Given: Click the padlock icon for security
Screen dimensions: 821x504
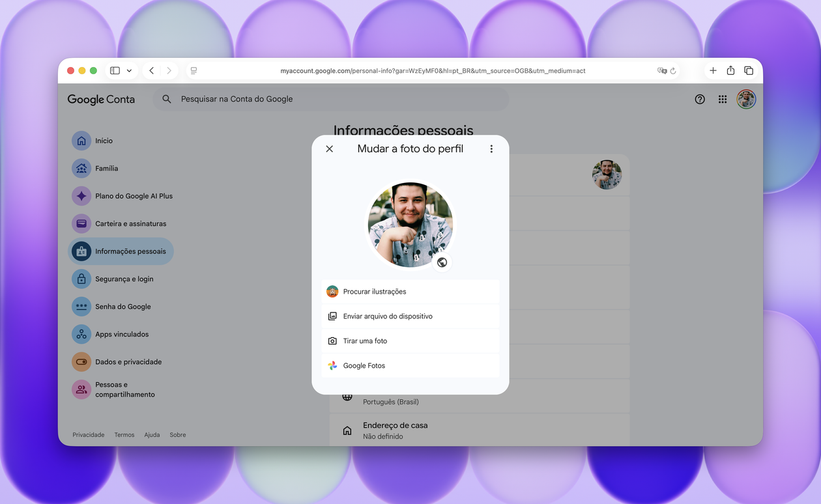Looking at the screenshot, I should tap(81, 279).
